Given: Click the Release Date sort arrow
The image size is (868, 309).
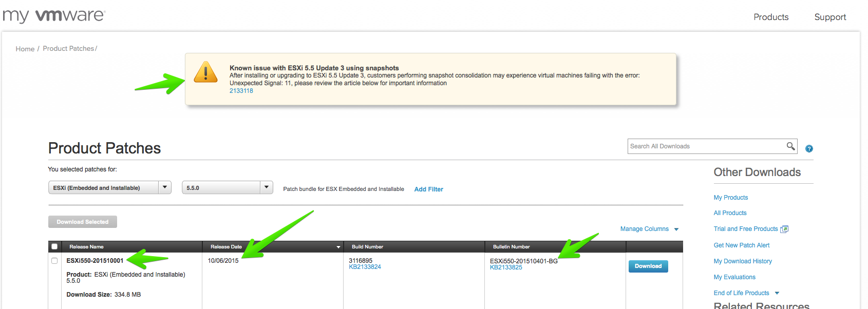Looking at the screenshot, I should 338,247.
